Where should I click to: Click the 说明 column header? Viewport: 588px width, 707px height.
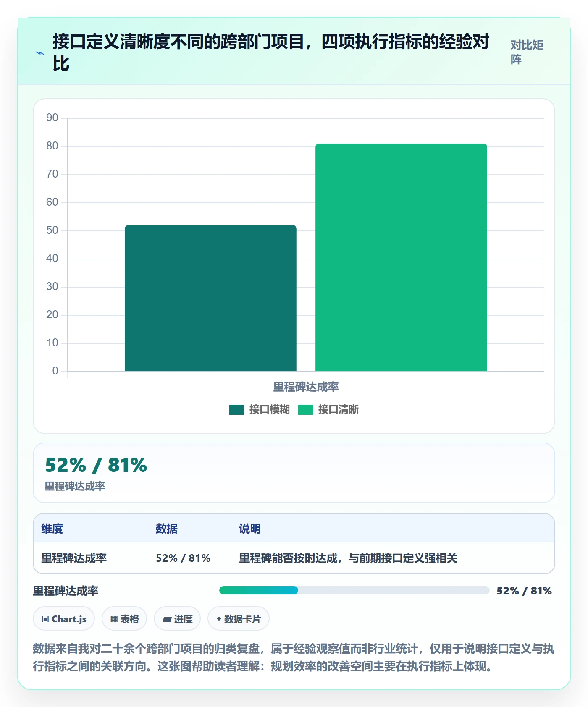coord(250,529)
